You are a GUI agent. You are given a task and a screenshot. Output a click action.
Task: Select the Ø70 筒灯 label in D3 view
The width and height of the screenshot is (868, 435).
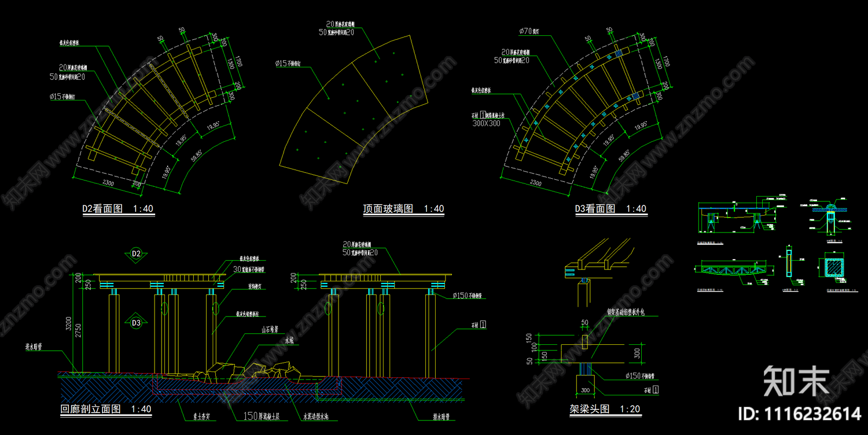click(529, 31)
